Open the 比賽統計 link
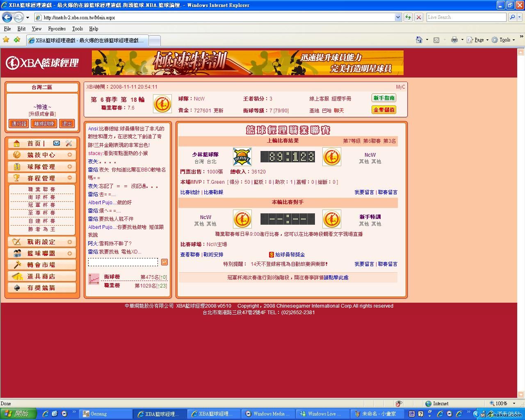Screen dimensions: 525x420 pyautogui.click(x=190, y=192)
